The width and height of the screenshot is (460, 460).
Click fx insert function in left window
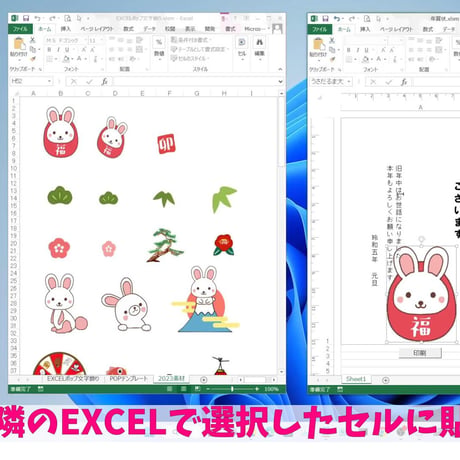tap(104, 81)
